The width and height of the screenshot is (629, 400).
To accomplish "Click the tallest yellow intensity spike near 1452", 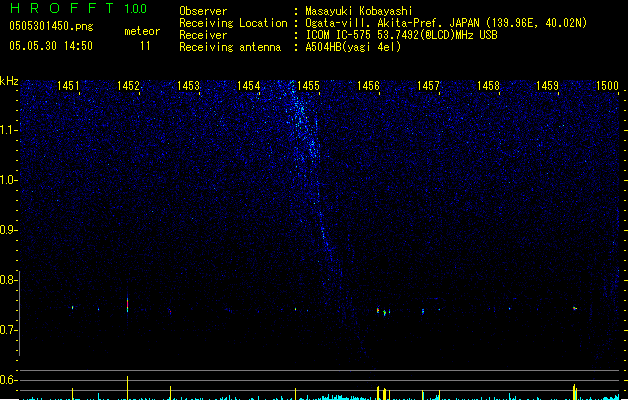I will [128, 388].
